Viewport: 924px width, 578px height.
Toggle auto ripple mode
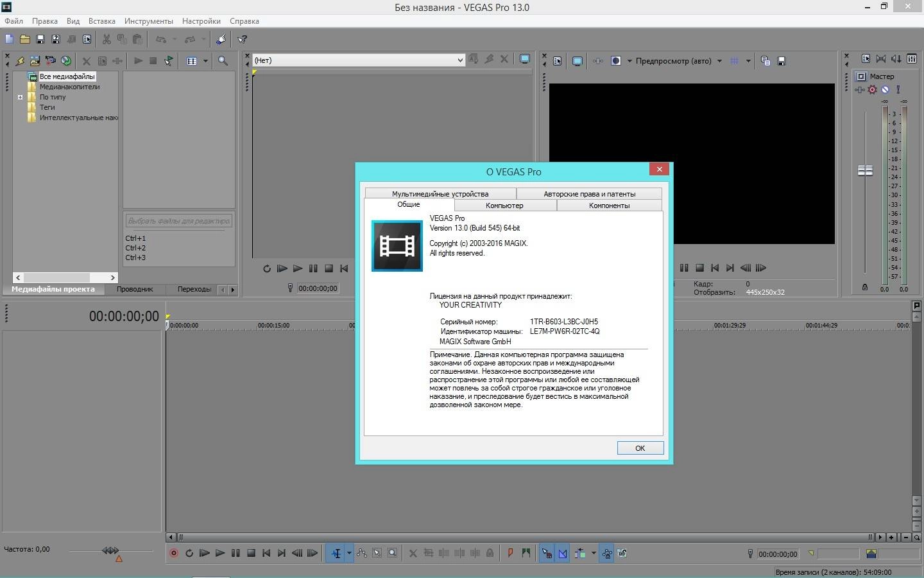click(580, 553)
